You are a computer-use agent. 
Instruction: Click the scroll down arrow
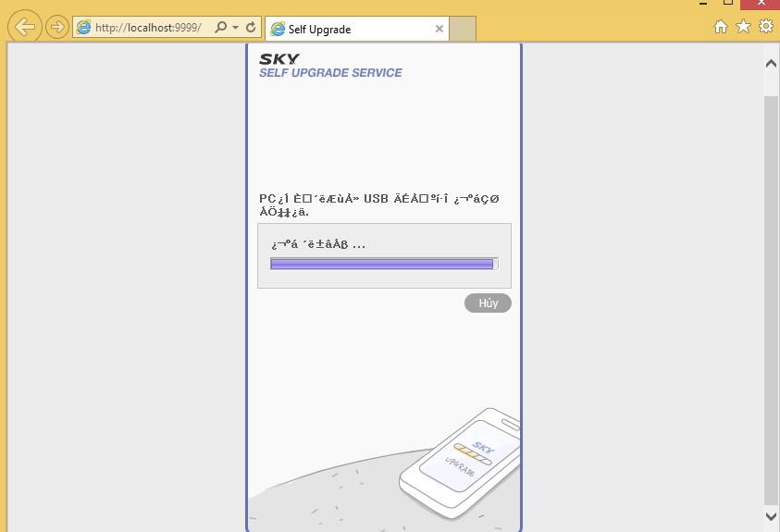tap(771, 515)
